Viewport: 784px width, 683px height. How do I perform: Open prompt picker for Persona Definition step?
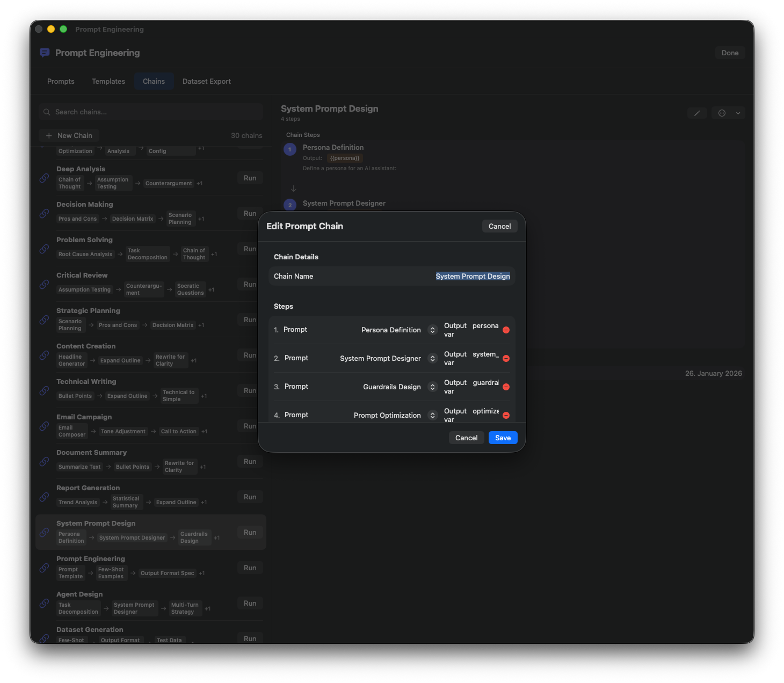pyautogui.click(x=432, y=330)
